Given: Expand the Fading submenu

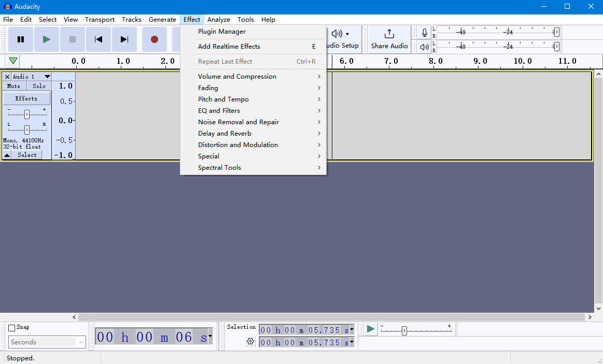Looking at the screenshot, I should 254,88.
